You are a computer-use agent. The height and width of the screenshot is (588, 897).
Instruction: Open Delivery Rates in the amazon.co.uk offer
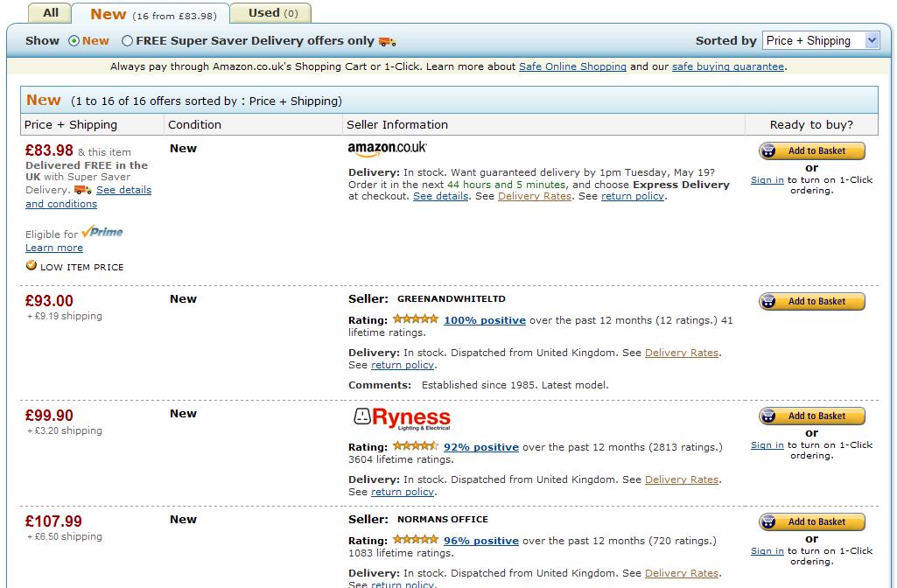tap(535, 196)
